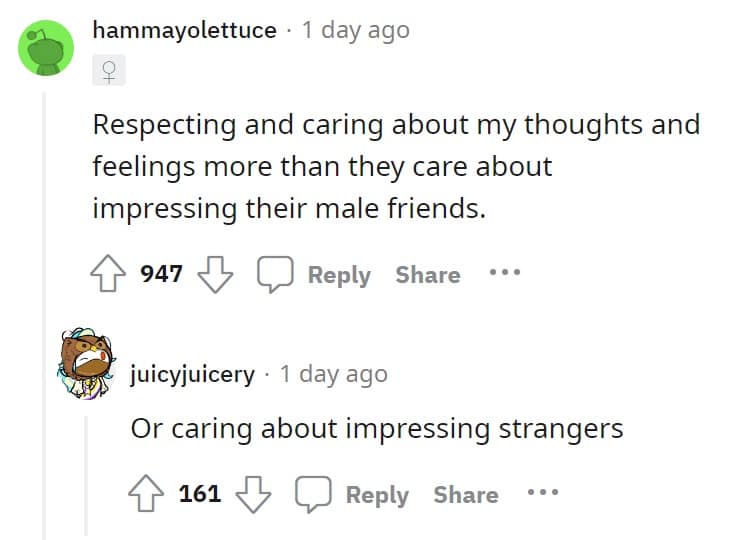Open the permalink timestamp on hammayolettuce's comment
The height and width of the screenshot is (540, 731).
tap(356, 30)
